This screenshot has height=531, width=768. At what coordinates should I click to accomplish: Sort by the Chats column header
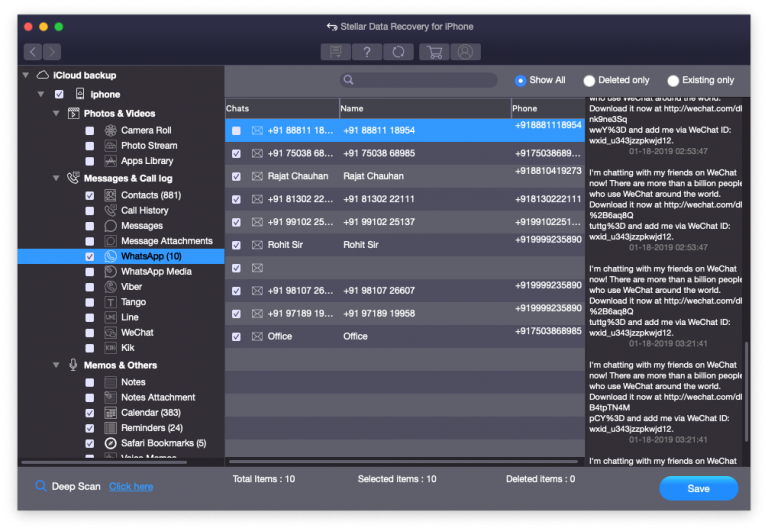pyautogui.click(x=282, y=108)
